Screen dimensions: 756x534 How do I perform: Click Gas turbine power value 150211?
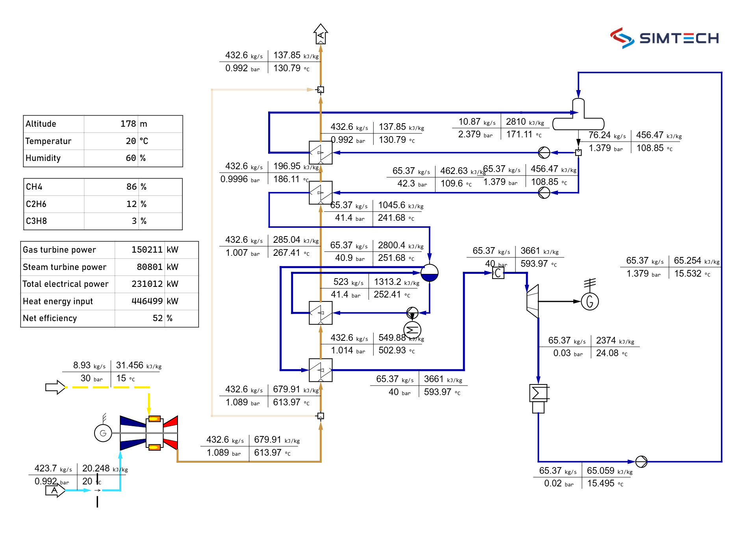(147, 250)
